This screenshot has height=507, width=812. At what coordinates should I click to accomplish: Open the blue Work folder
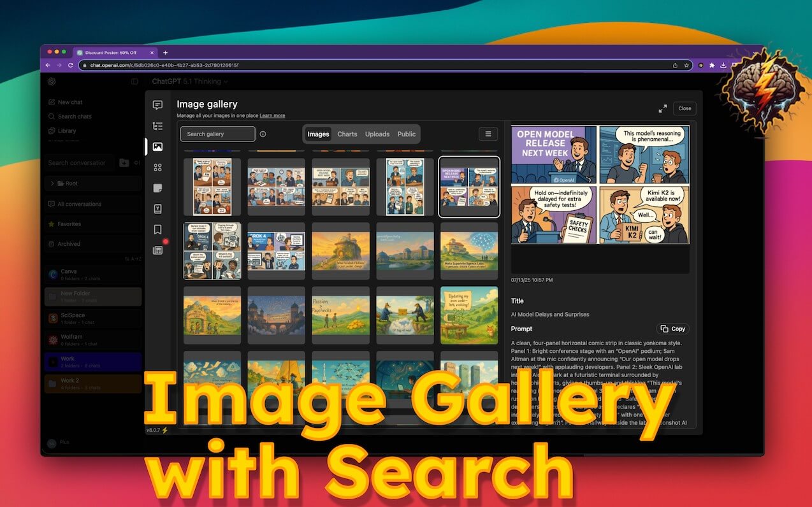coord(93,362)
